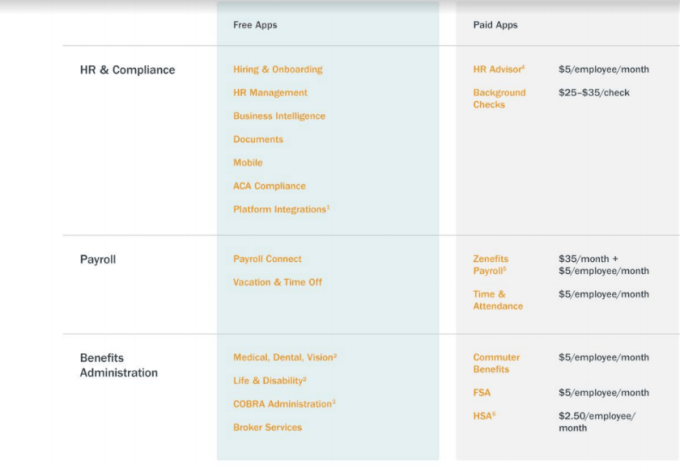Open the Documents app link

(258, 139)
